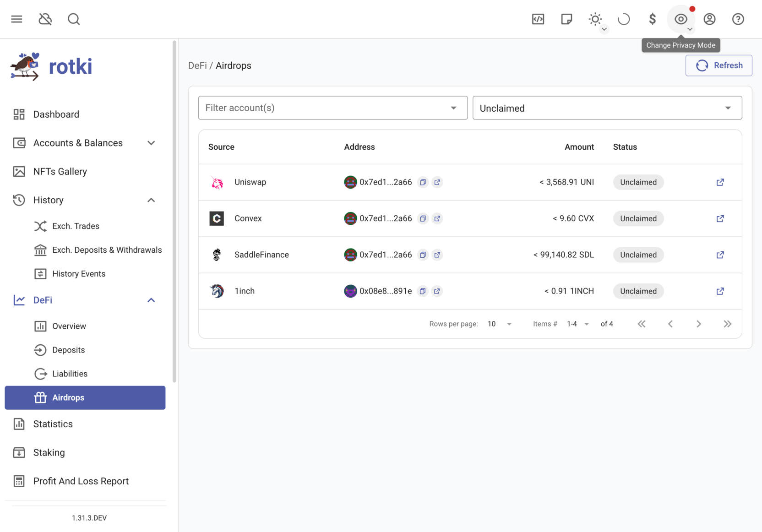Collapse the History section
Image resolution: width=762 pixels, height=532 pixels.
pyautogui.click(x=85, y=200)
